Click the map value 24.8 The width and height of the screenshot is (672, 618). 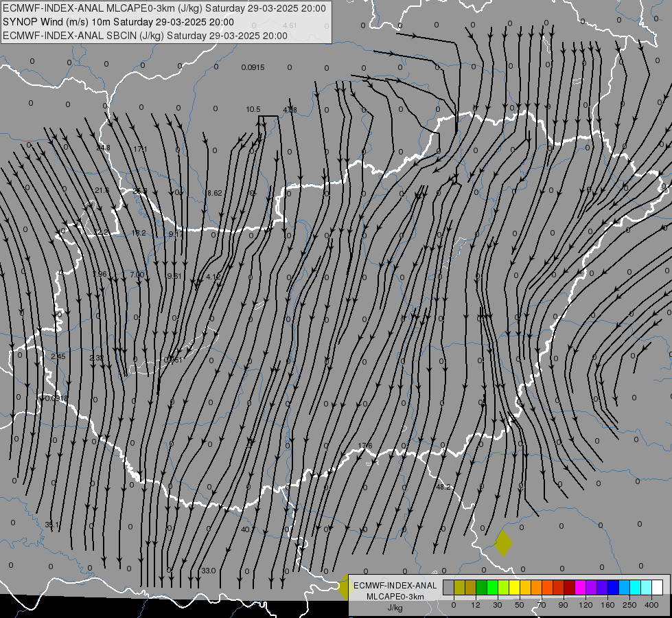coord(103,148)
